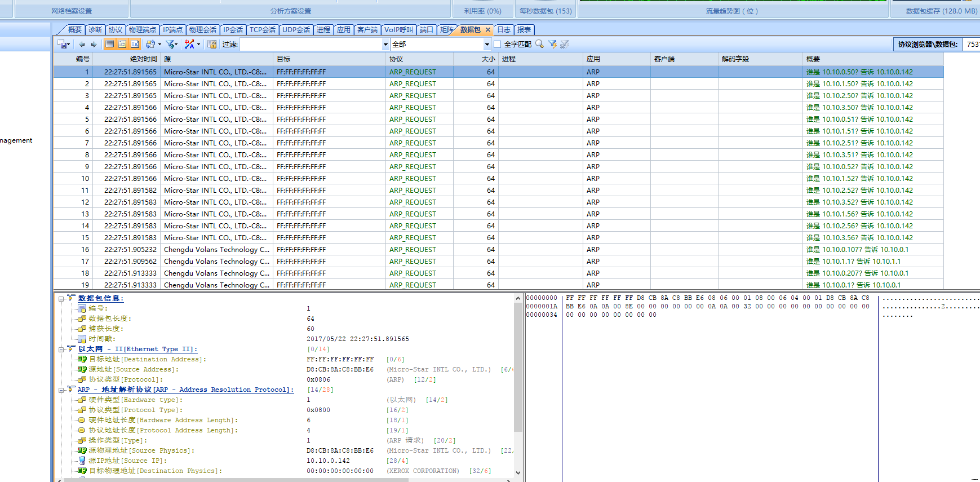Select packet row number 16 from Chengdu Volans
Viewport: 980px width, 482px height.
pos(216,250)
